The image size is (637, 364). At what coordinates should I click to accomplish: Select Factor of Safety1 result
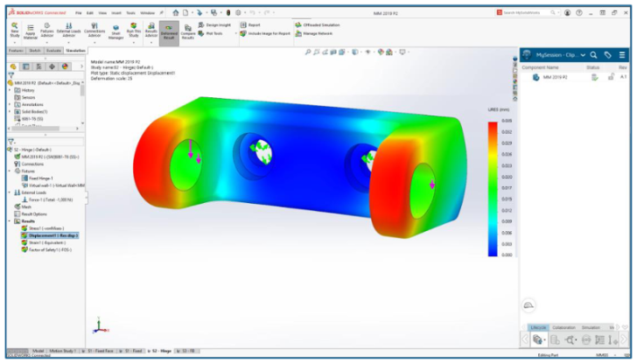coord(46,250)
